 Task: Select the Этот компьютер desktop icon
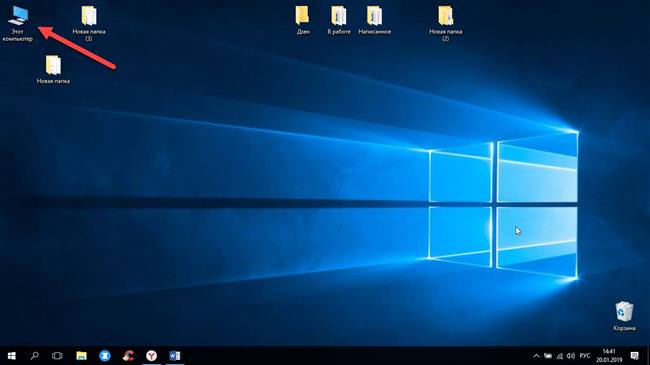click(17, 24)
